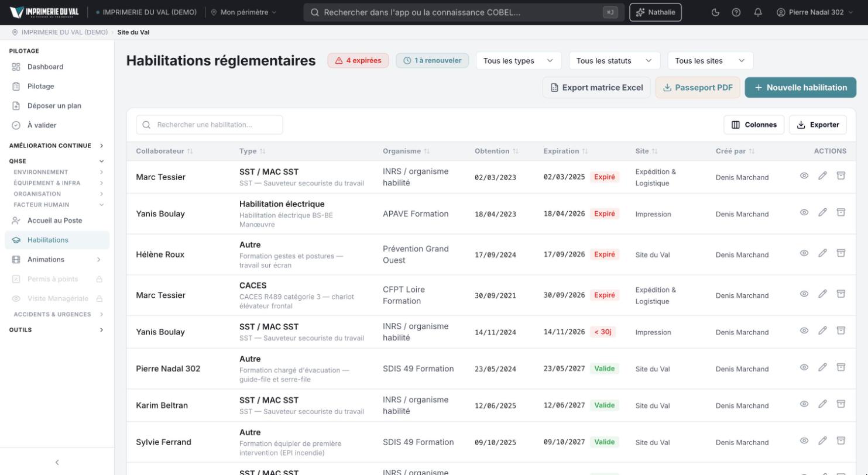Image resolution: width=868 pixels, height=475 pixels.
Task: Archive Pierre Nadal 302's habilitation
Action: point(841,367)
